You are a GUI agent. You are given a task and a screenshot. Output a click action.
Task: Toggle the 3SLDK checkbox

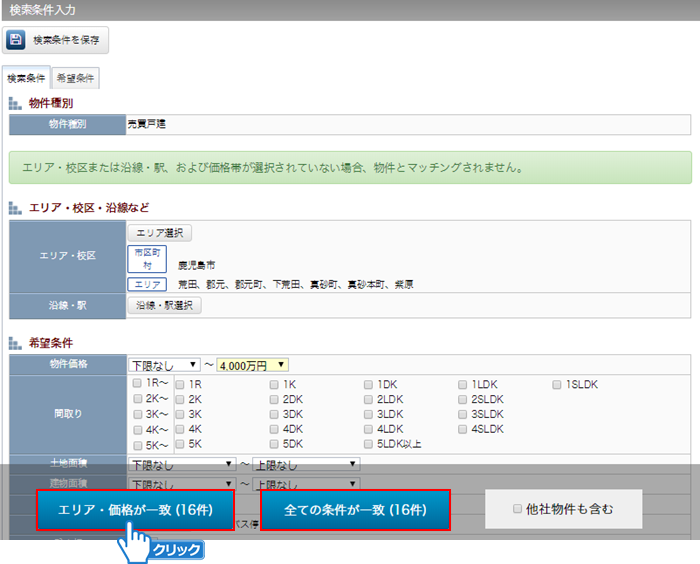462,414
